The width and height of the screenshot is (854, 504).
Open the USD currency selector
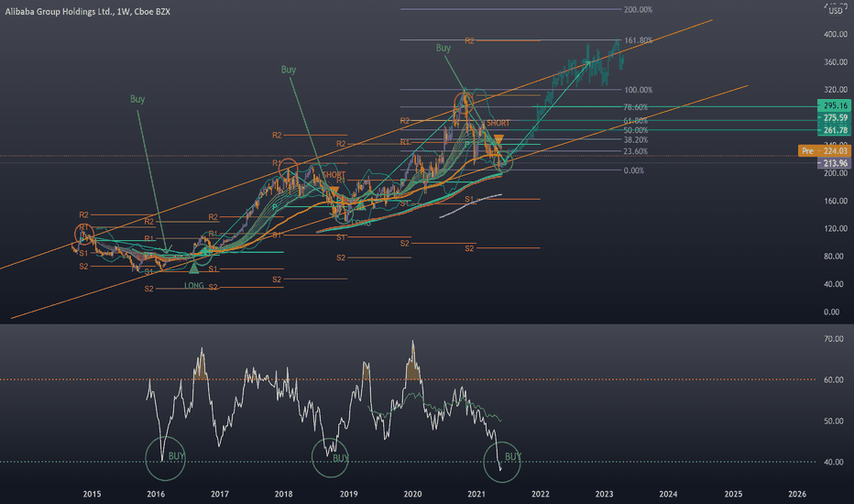[836, 11]
